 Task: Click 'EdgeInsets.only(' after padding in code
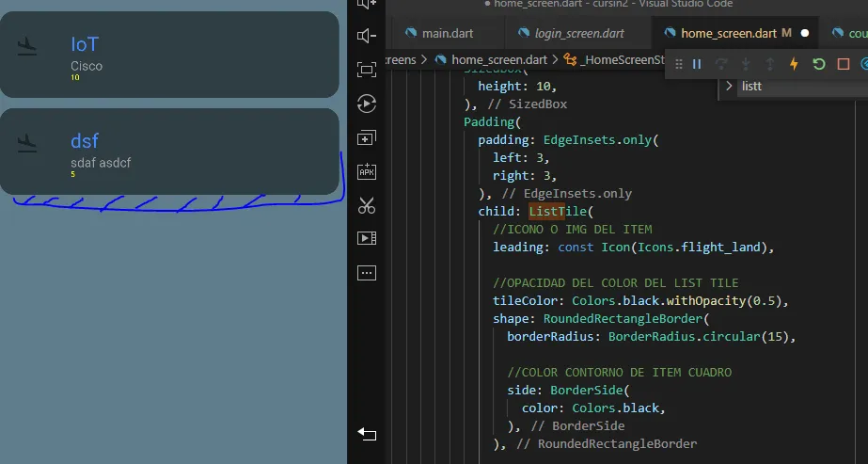(x=601, y=140)
